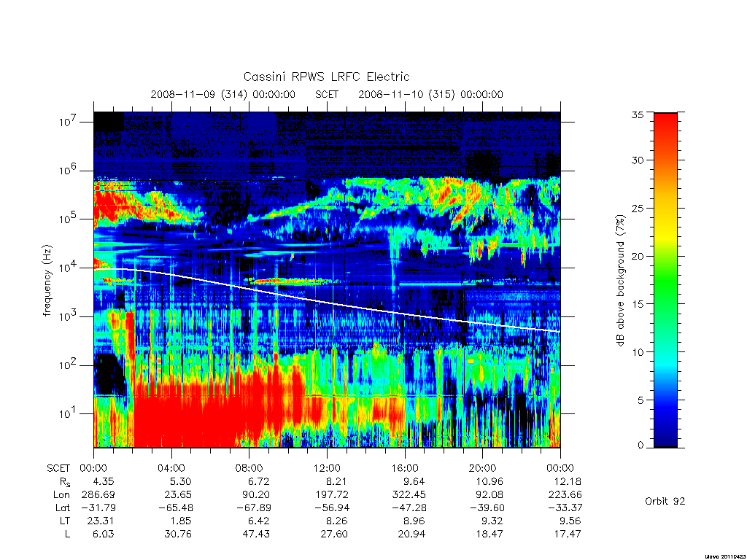Click color bar tick value 30
This screenshot has width=747, height=560.
[638, 160]
